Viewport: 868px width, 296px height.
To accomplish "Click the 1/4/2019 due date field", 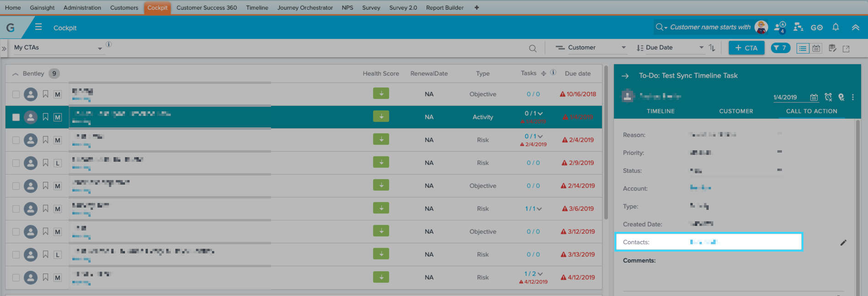I will [785, 97].
